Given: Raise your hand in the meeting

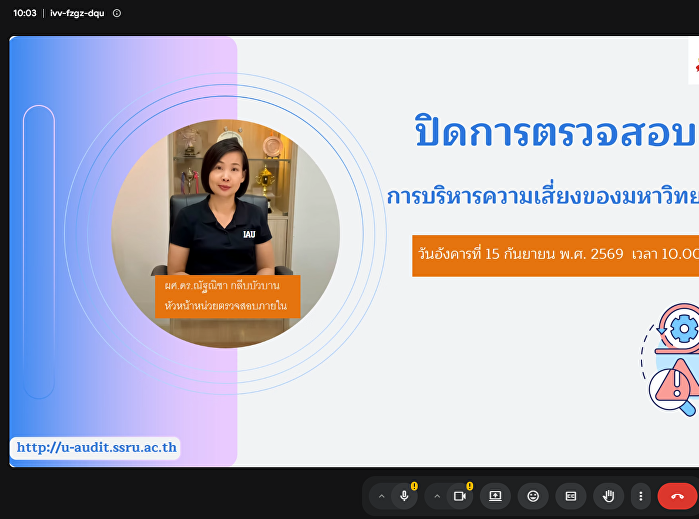Looking at the screenshot, I should coord(609,496).
